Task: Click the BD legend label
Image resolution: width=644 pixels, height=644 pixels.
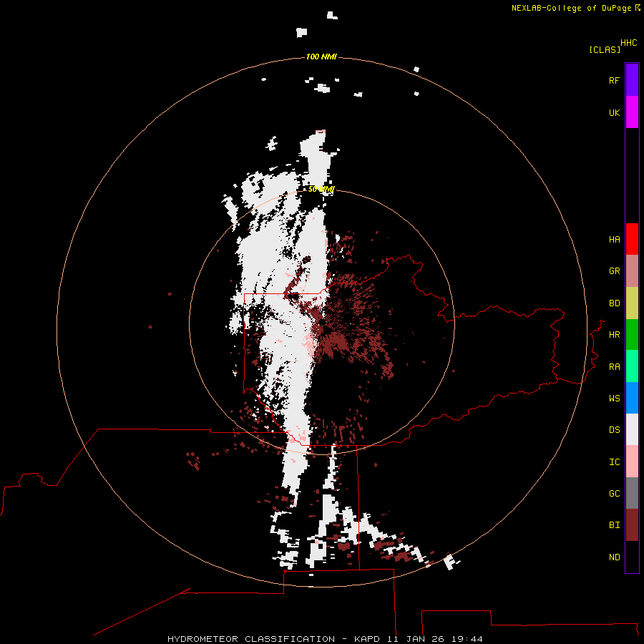Action: 614,303
